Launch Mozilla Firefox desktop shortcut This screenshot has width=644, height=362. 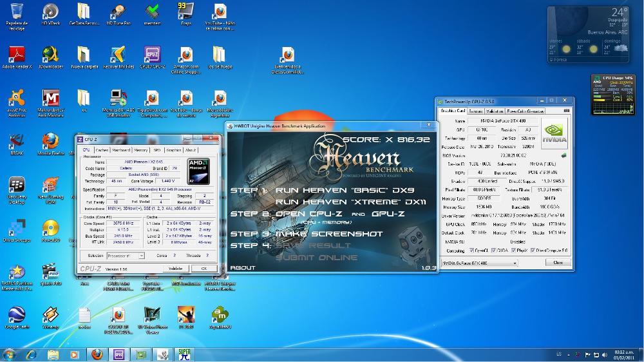(x=50, y=144)
